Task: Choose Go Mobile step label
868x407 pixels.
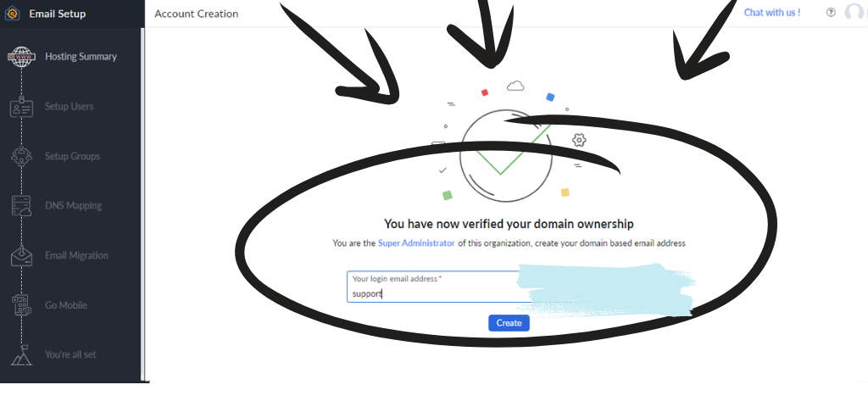Action: (66, 305)
